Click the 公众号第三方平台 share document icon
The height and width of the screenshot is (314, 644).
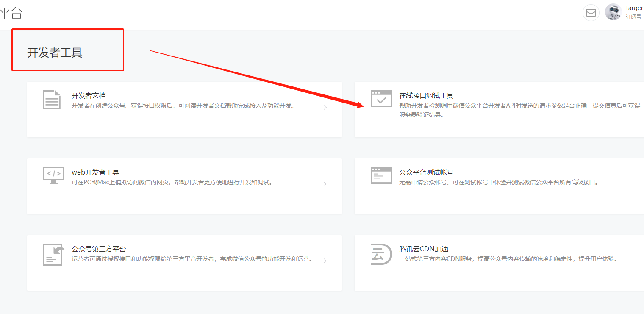pos(54,255)
